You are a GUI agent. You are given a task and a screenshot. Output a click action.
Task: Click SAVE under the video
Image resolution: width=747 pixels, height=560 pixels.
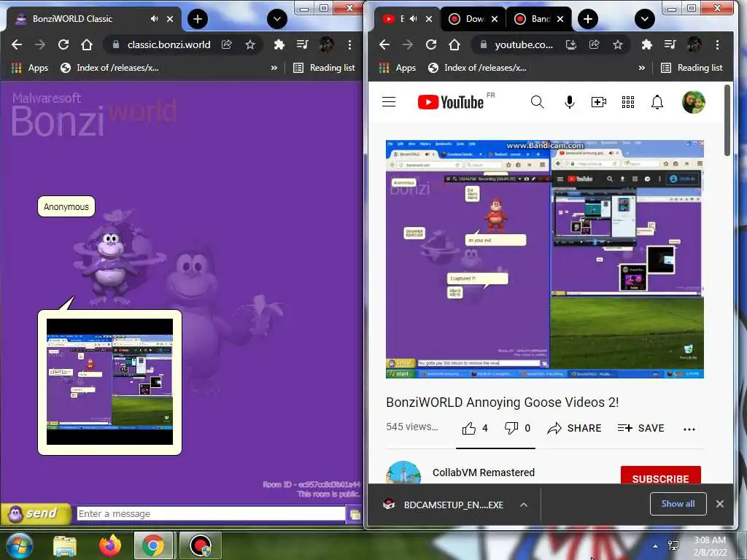point(640,428)
